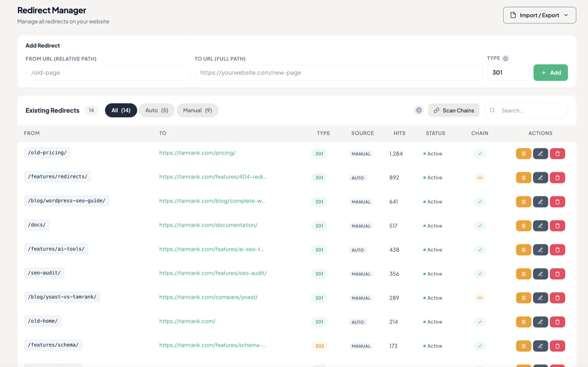Viewport: 588px width, 367px height.
Task: Edit the /features/redirects/ redirect
Action: click(x=540, y=178)
